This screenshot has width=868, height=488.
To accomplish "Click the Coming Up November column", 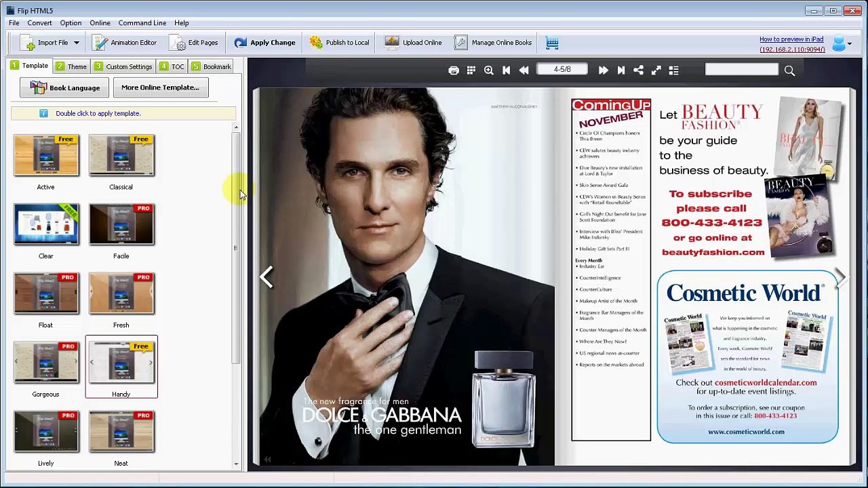I will coord(611,270).
